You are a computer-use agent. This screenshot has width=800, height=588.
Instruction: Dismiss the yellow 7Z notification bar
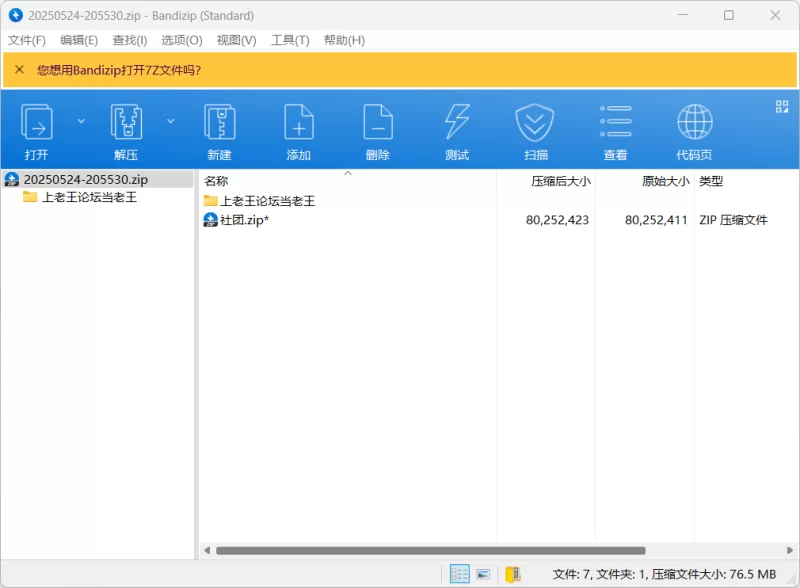pyautogui.click(x=19, y=69)
